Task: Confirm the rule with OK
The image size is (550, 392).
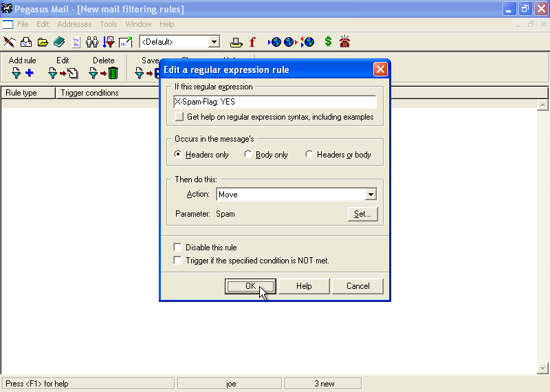Action: click(250, 286)
